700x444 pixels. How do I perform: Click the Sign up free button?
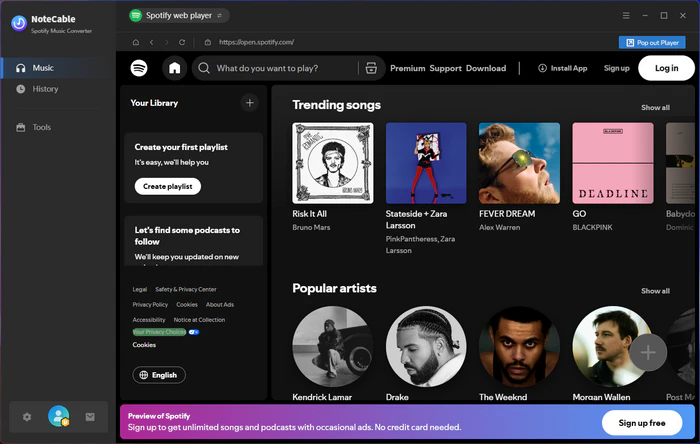(642, 423)
